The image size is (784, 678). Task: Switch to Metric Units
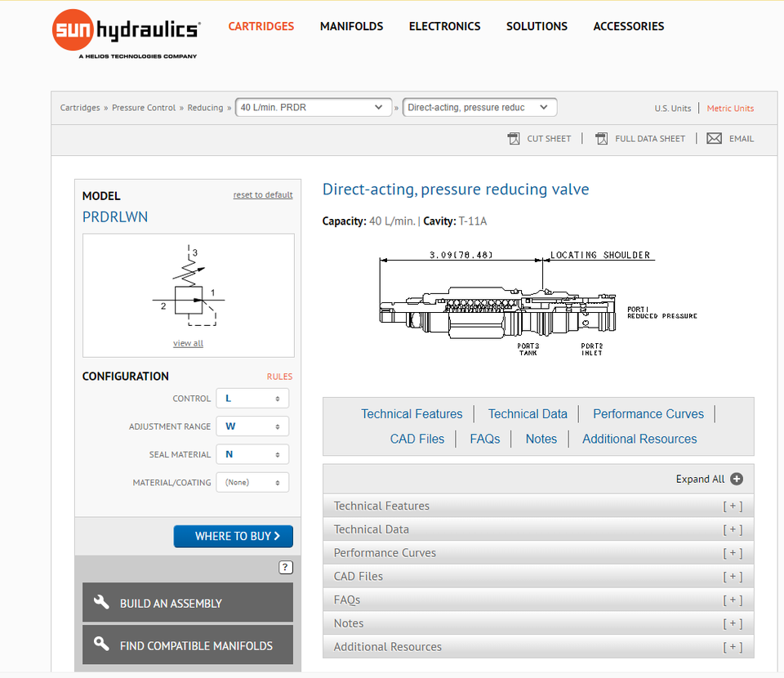click(x=730, y=109)
